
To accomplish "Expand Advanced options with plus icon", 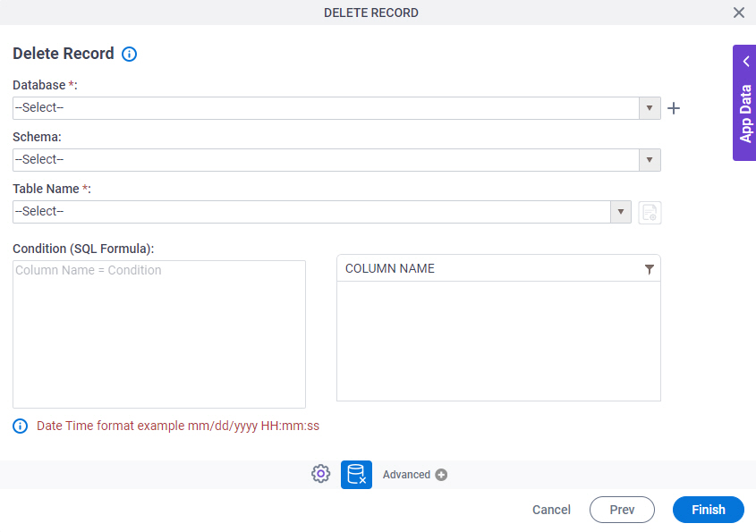I will click(441, 475).
